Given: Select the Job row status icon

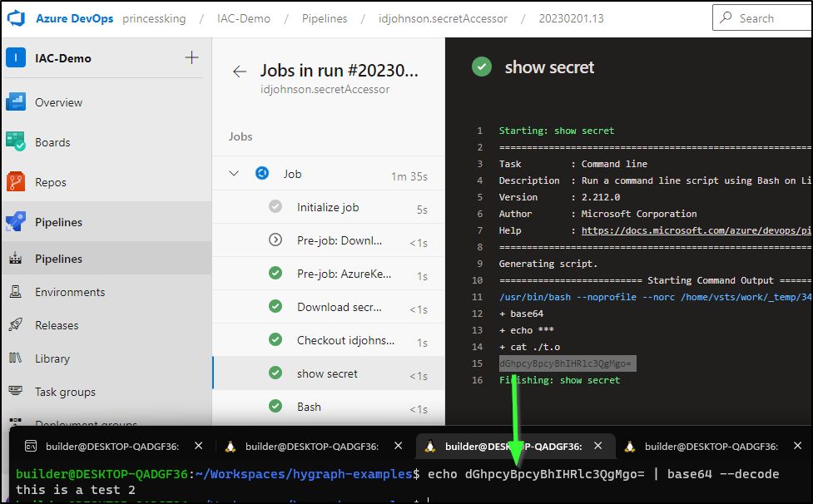Looking at the screenshot, I should coord(262,173).
